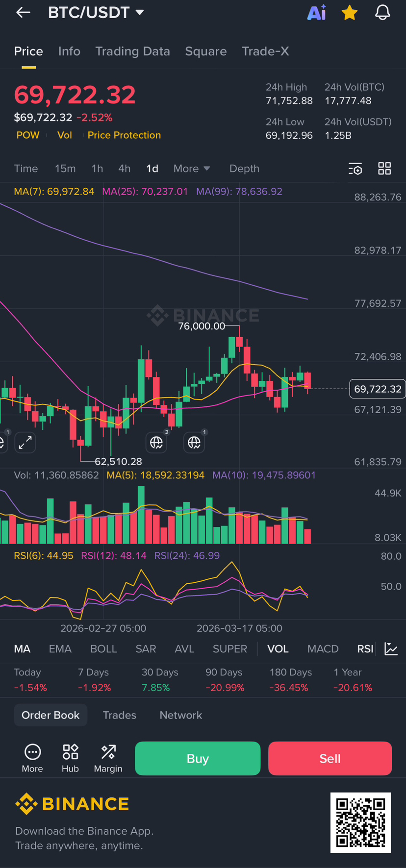Open the Ai assistant icon
Screen dimensions: 406x868
click(317, 13)
